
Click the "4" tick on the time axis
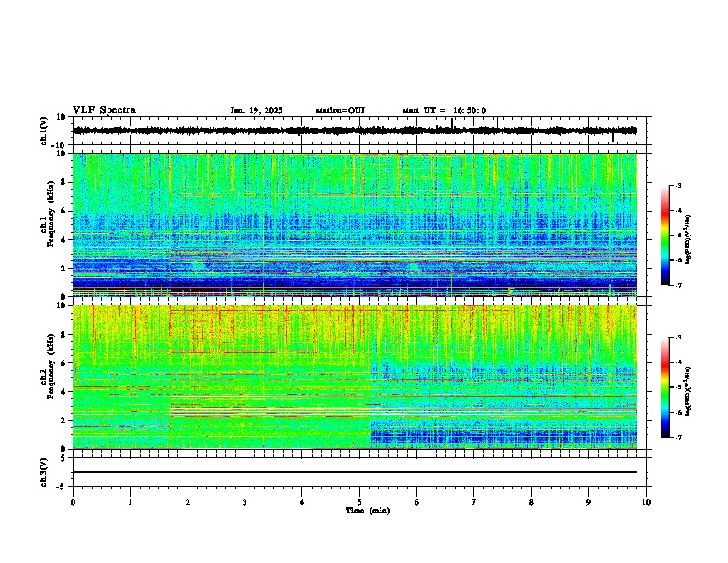[x=302, y=502]
